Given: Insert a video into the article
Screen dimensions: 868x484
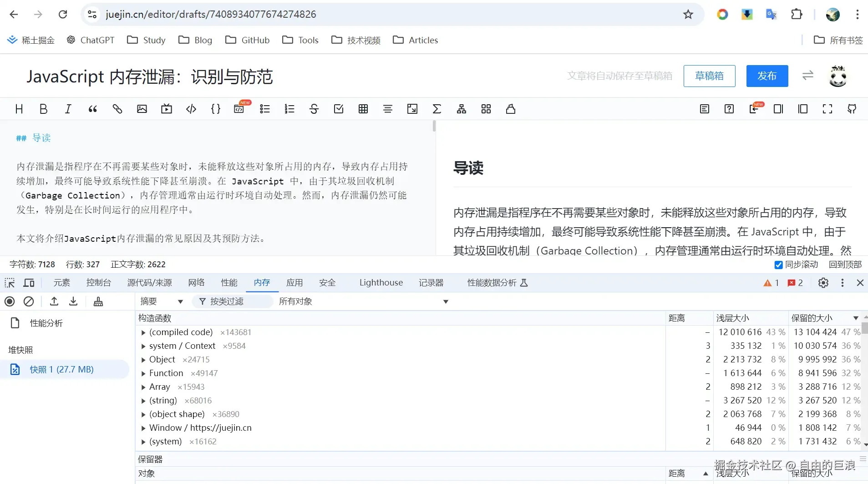Looking at the screenshot, I should (x=167, y=109).
